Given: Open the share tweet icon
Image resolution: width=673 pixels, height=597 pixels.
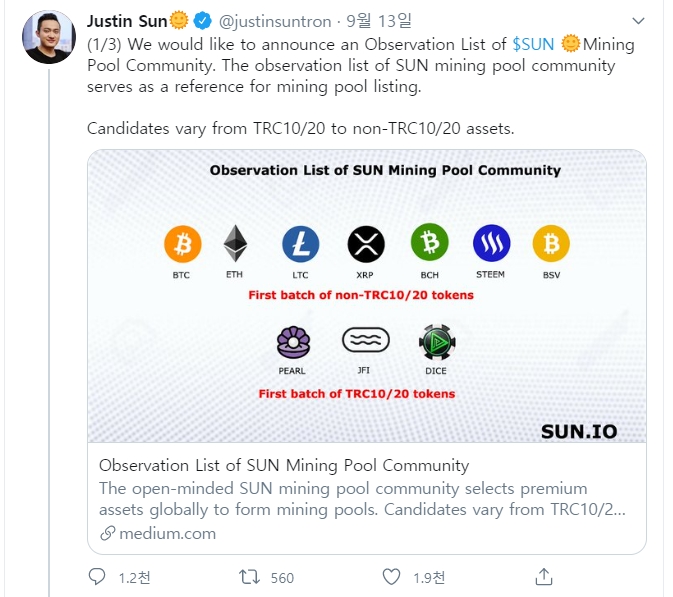Looking at the screenshot, I should point(544,577).
